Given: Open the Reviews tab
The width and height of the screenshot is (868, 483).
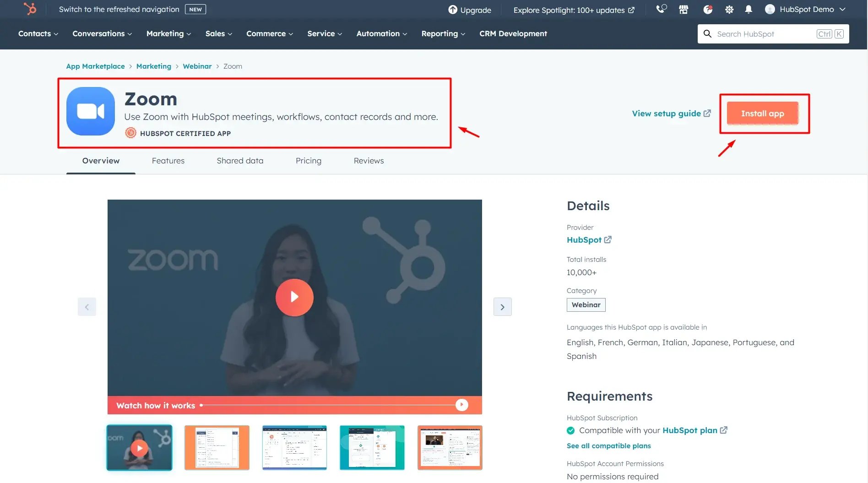Looking at the screenshot, I should click(369, 161).
